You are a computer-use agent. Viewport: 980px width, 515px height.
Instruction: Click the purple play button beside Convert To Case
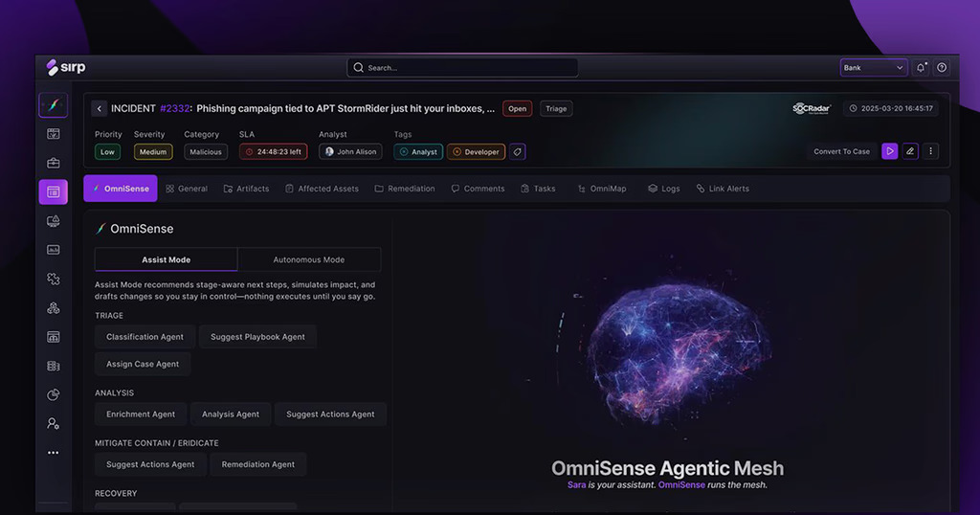(x=890, y=151)
